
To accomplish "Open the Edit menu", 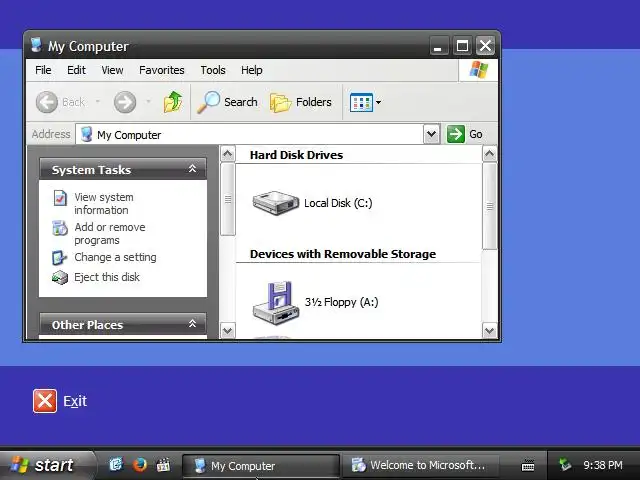I will [76, 70].
